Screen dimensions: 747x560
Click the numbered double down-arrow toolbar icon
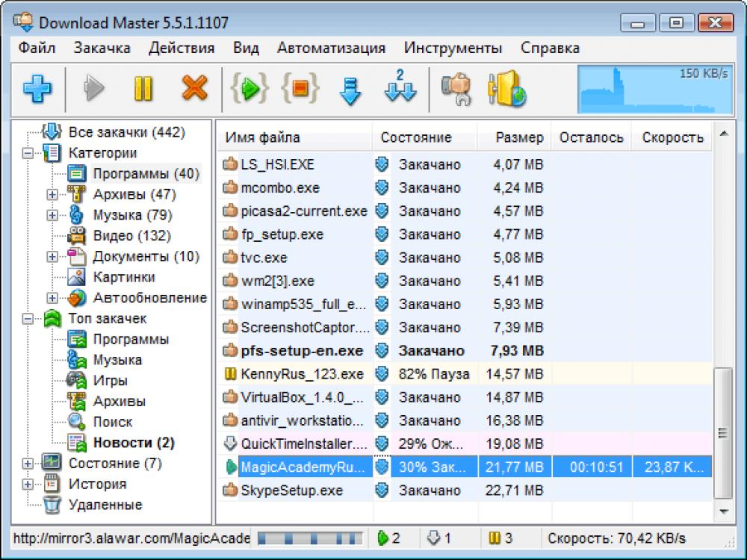[x=400, y=88]
